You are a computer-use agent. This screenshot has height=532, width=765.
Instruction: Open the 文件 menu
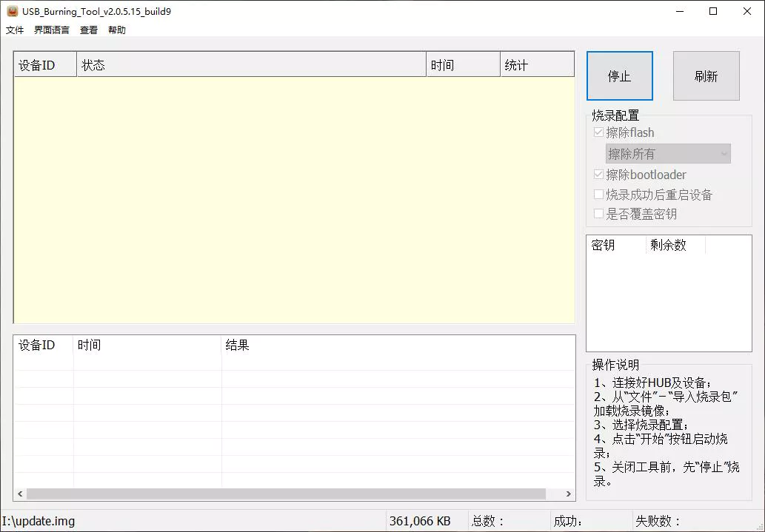[x=15, y=30]
